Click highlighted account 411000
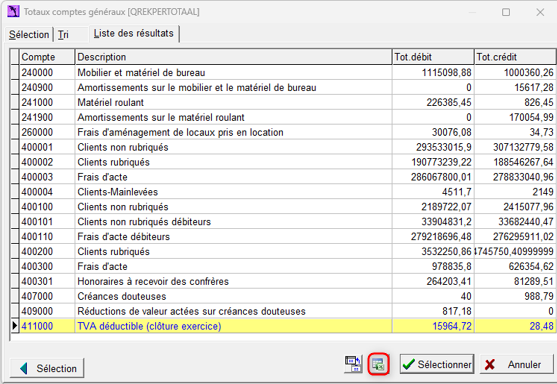The height and width of the screenshot is (384, 557). pos(47,326)
